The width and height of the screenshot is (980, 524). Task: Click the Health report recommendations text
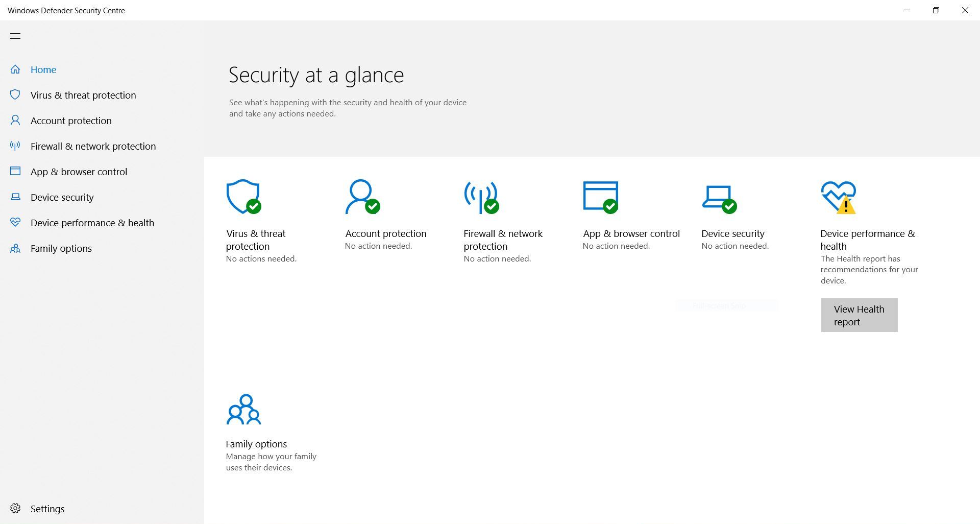click(869, 270)
